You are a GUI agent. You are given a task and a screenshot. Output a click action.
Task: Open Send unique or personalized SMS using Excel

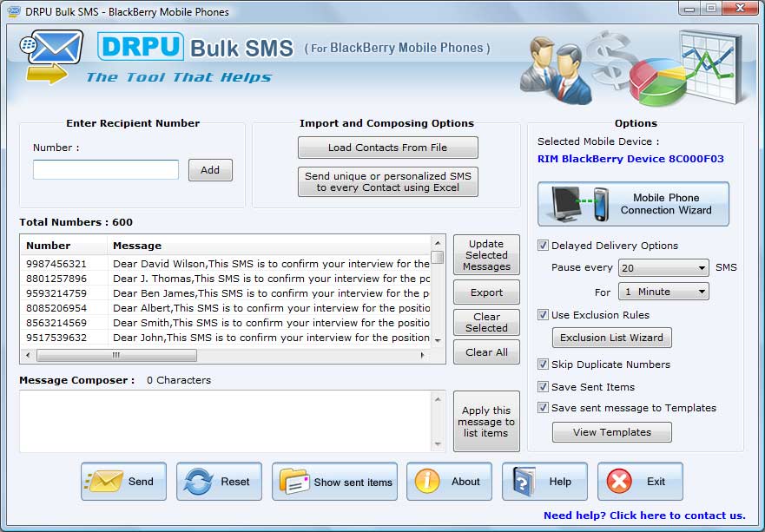coord(388,182)
